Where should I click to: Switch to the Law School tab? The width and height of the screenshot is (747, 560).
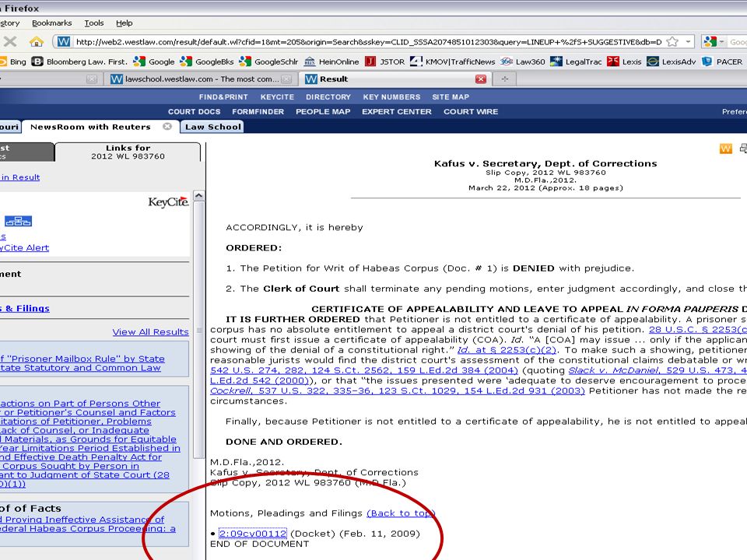212,127
